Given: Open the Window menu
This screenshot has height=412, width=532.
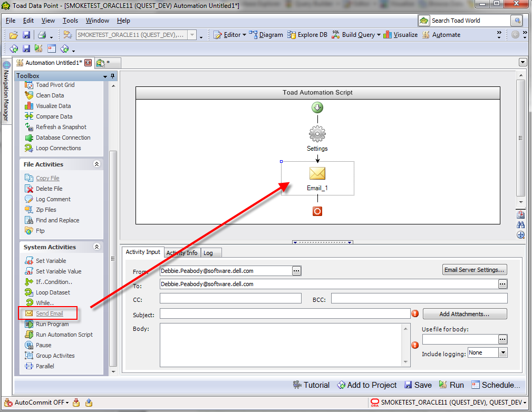Looking at the screenshot, I should click(98, 21).
